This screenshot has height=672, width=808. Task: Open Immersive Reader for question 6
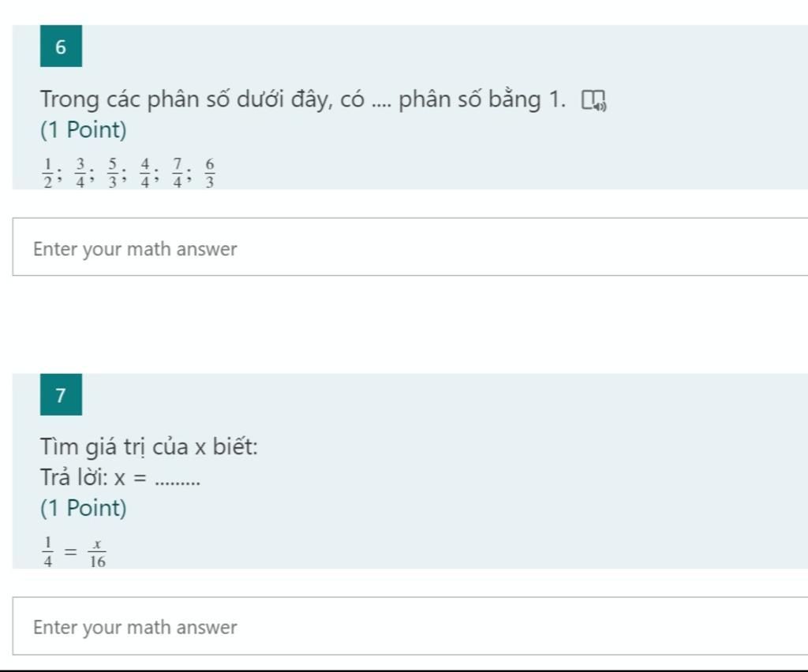[x=593, y=101]
